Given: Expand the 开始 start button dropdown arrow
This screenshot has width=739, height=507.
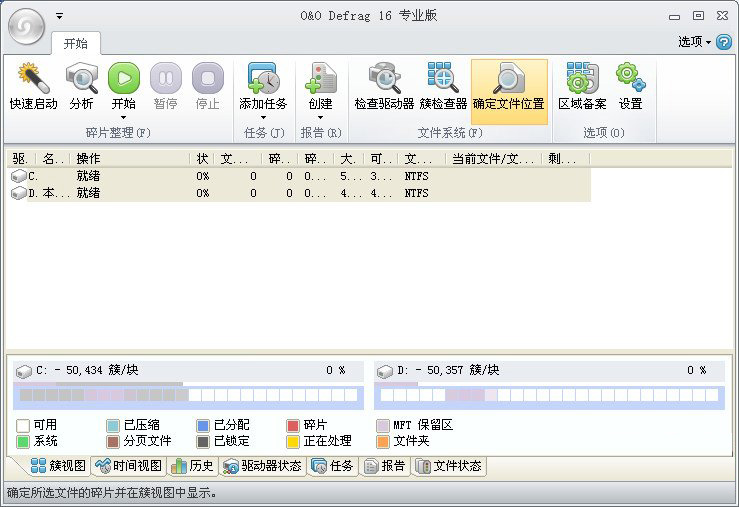Looking at the screenshot, I should point(124,118).
